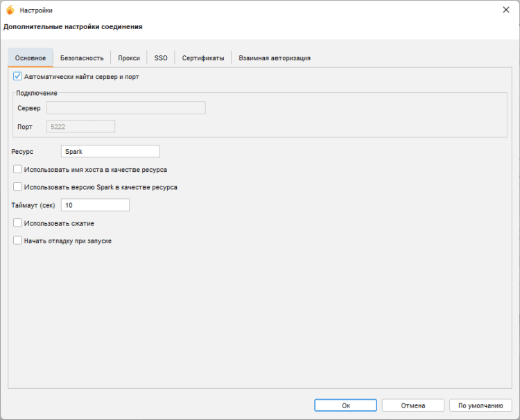The height and width of the screenshot is (420, 520).
Task: Enable Использовать имя хоста в качестве ресурса
Action: (18, 168)
